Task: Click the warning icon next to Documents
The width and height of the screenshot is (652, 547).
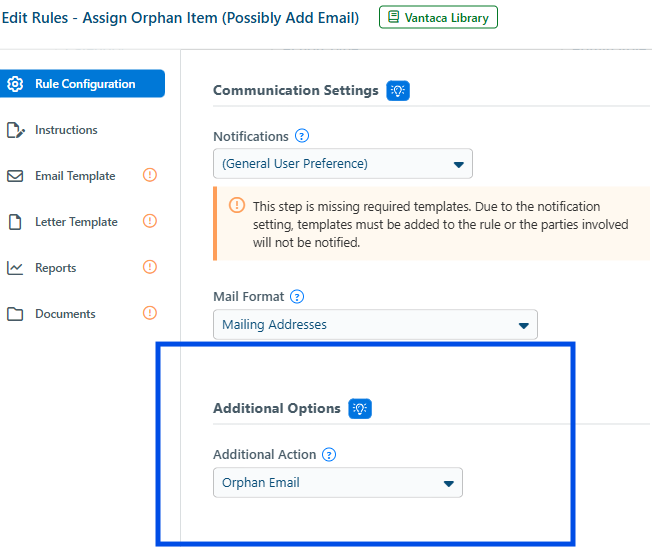Action: 150,313
